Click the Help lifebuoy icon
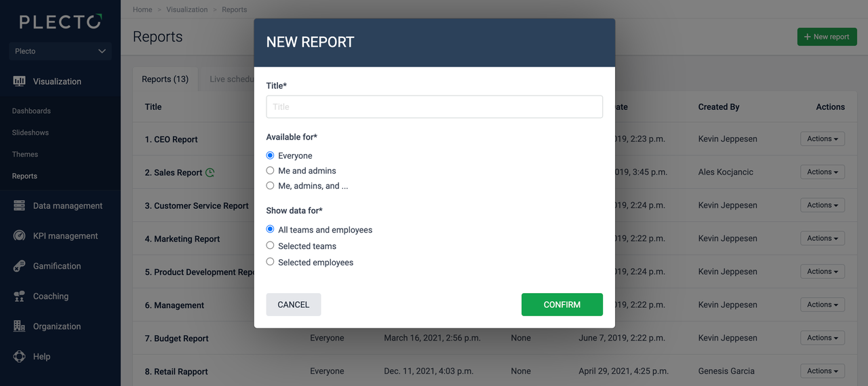This screenshot has width=868, height=386. 19,356
